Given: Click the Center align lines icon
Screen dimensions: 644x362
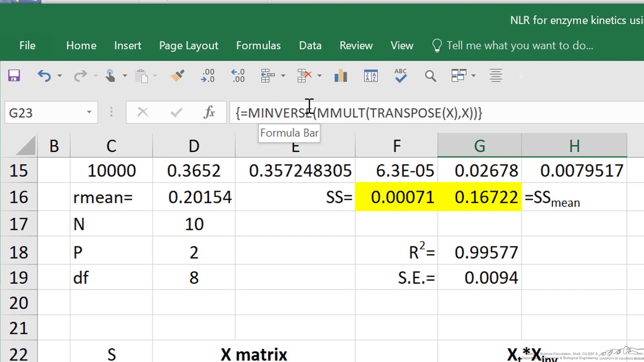Looking at the screenshot, I should pyautogui.click(x=496, y=75).
